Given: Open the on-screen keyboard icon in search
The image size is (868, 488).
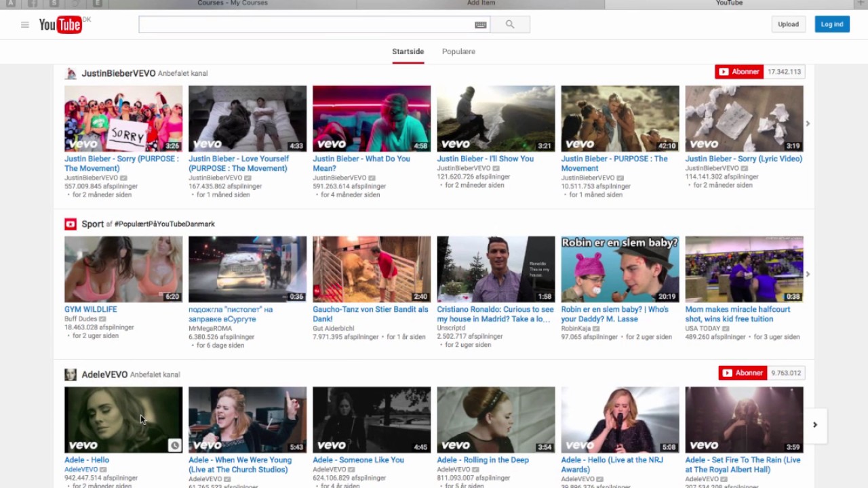Looking at the screenshot, I should (480, 25).
